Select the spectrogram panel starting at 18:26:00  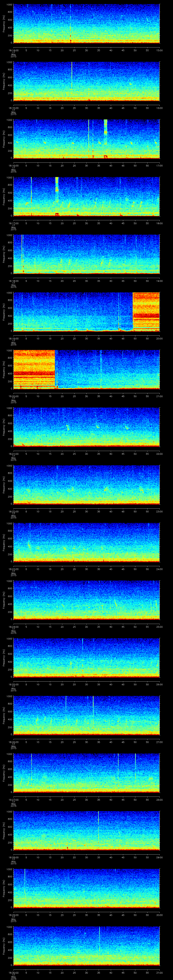[x=86, y=715]
